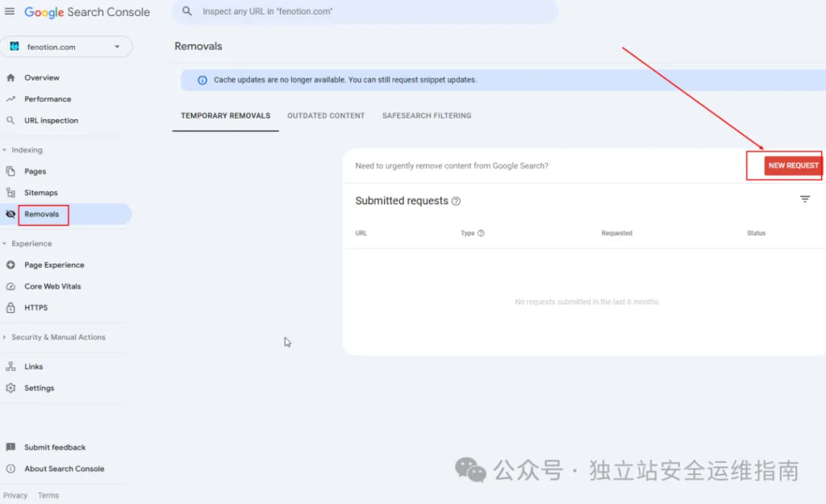Click the fenotion.com property favicon

pos(15,46)
